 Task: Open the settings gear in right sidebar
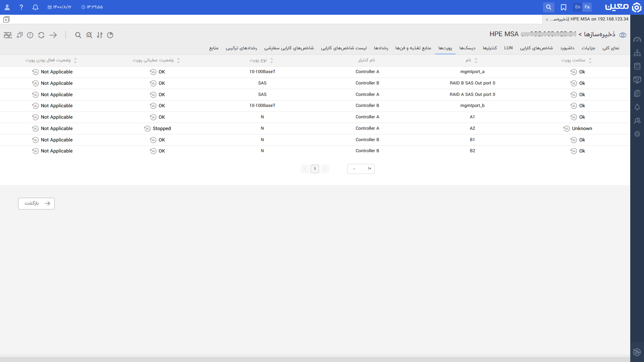click(x=637, y=134)
